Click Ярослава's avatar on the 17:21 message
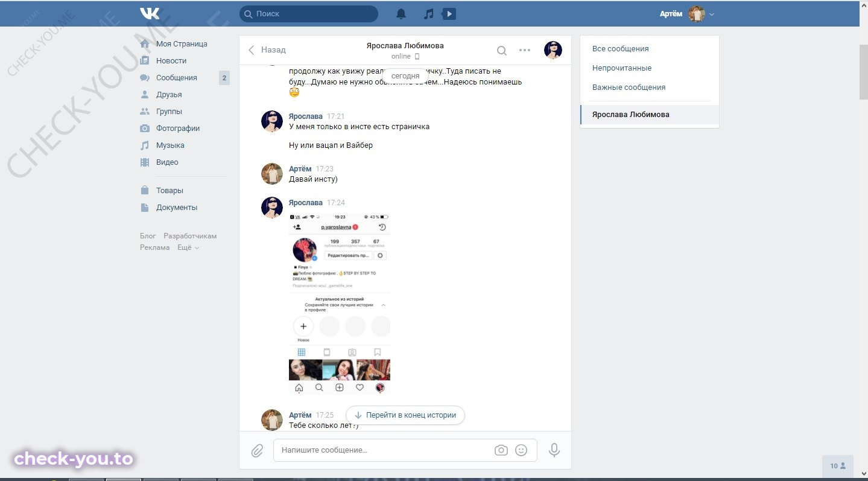 tap(272, 121)
